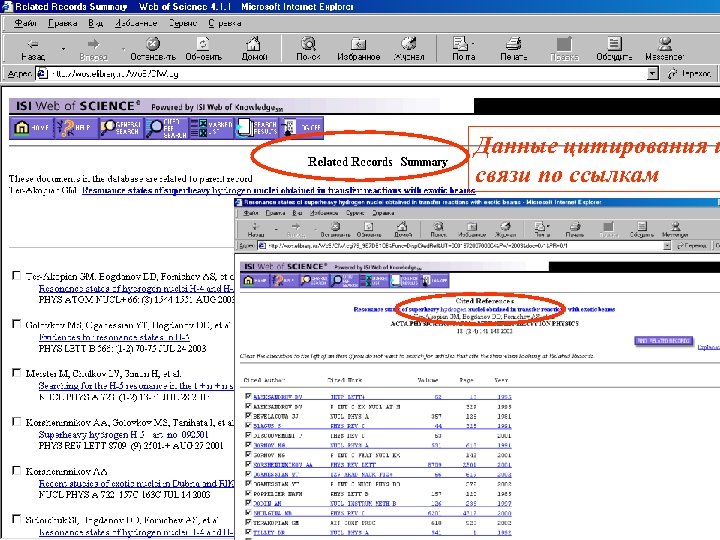
Task: Tick the checkbox for Sidorchuk SI, Bogdanov record
Action: (17, 519)
